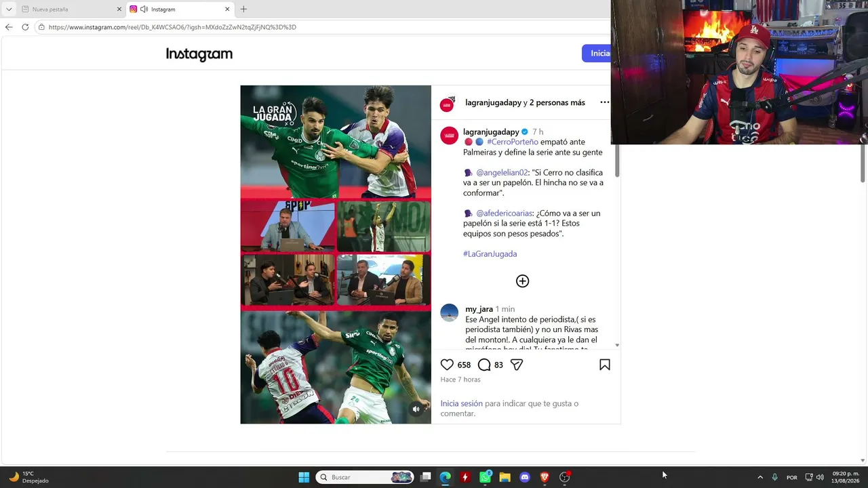Click the like count 658

click(464, 365)
